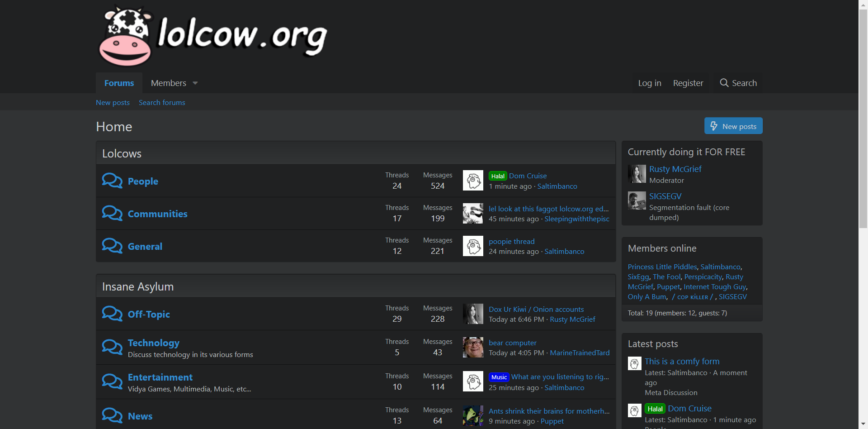View MarineTrainedTard user profile
This screenshot has height=429, width=868.
tap(580, 353)
